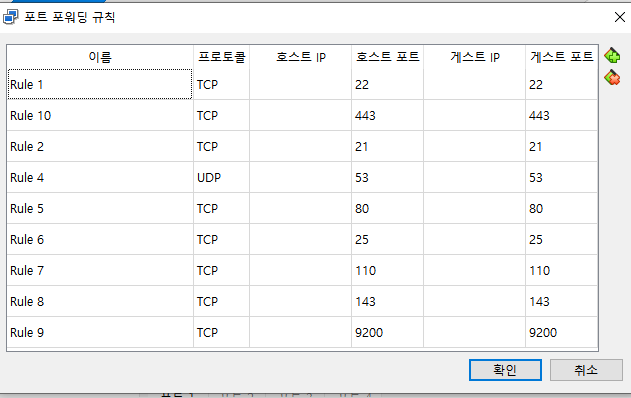Click the empty host IP field of Rule 1
631x398 pixels.
301,84
